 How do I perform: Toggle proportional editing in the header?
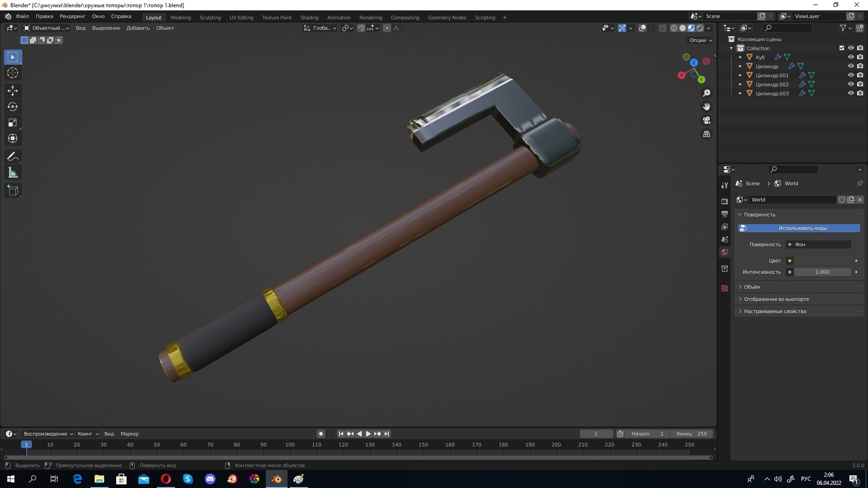point(387,28)
